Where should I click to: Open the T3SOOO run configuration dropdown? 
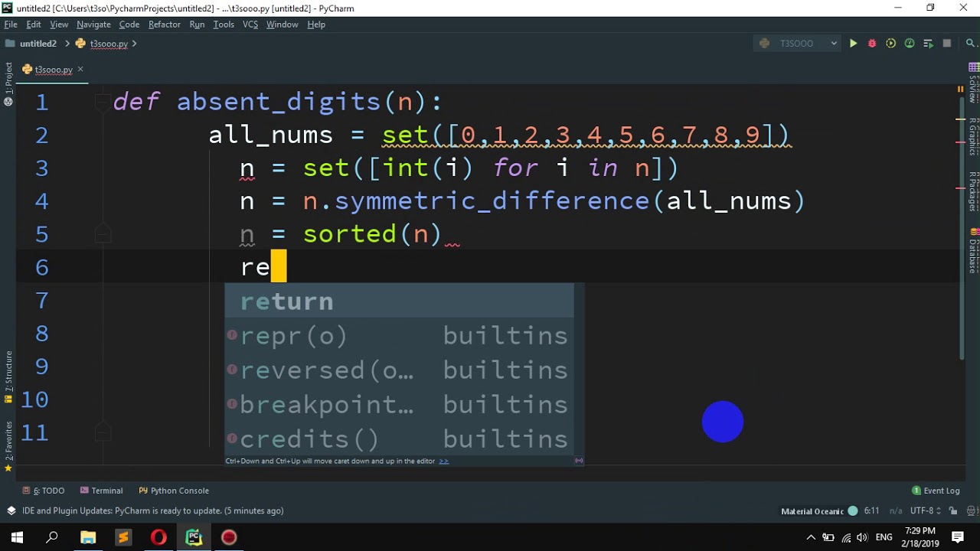point(799,44)
